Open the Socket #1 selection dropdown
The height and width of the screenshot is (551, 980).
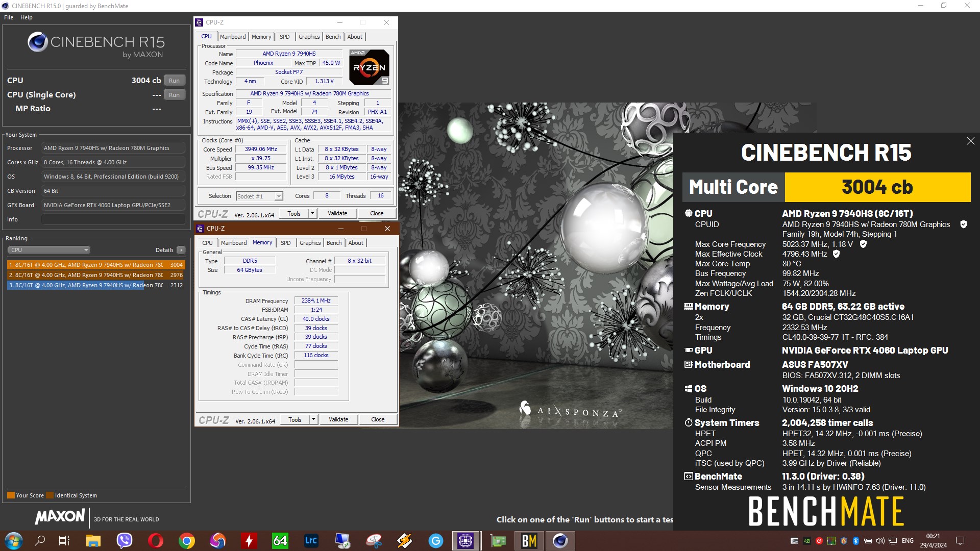click(x=259, y=196)
